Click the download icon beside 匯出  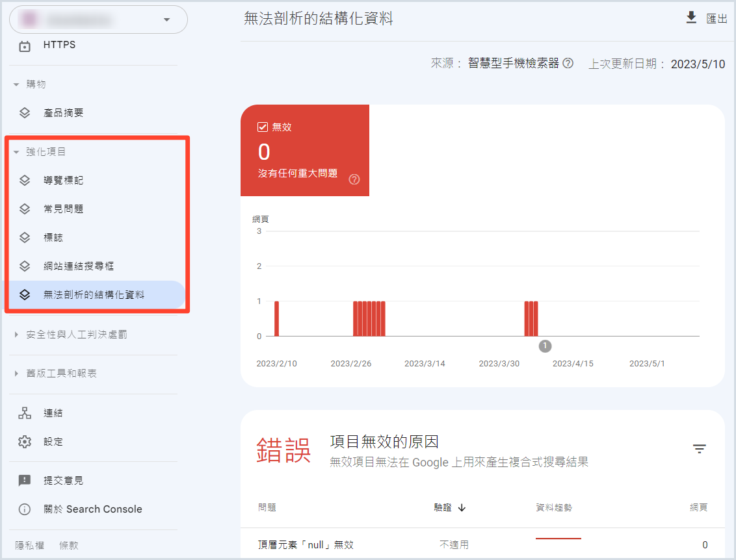691,18
